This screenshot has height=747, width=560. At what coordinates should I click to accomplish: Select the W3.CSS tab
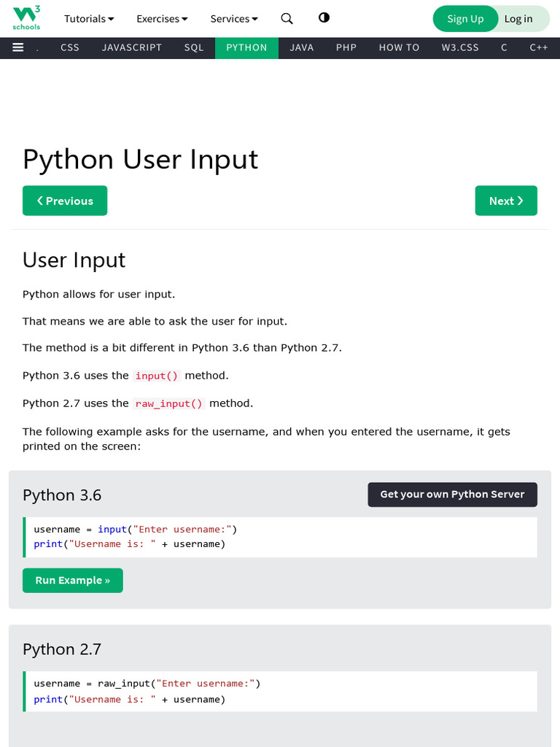(460, 47)
